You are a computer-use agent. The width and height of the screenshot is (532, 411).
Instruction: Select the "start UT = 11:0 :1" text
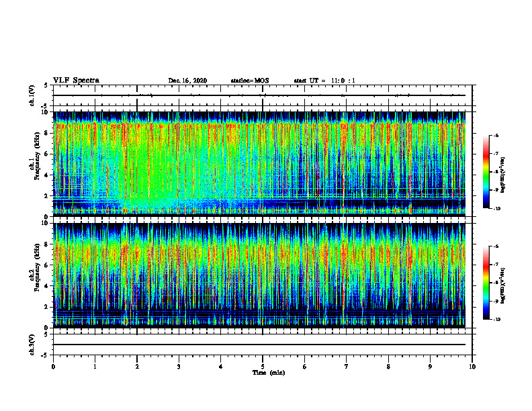pyautogui.click(x=324, y=81)
